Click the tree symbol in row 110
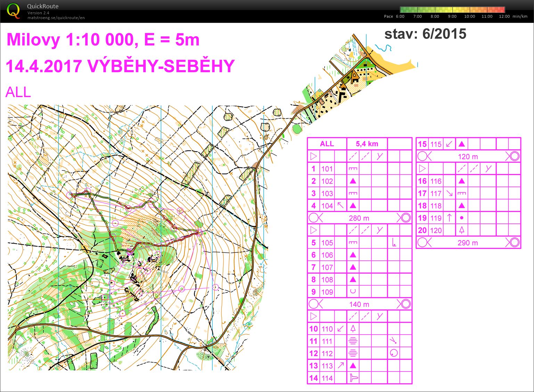The image size is (534, 392). tap(353, 328)
